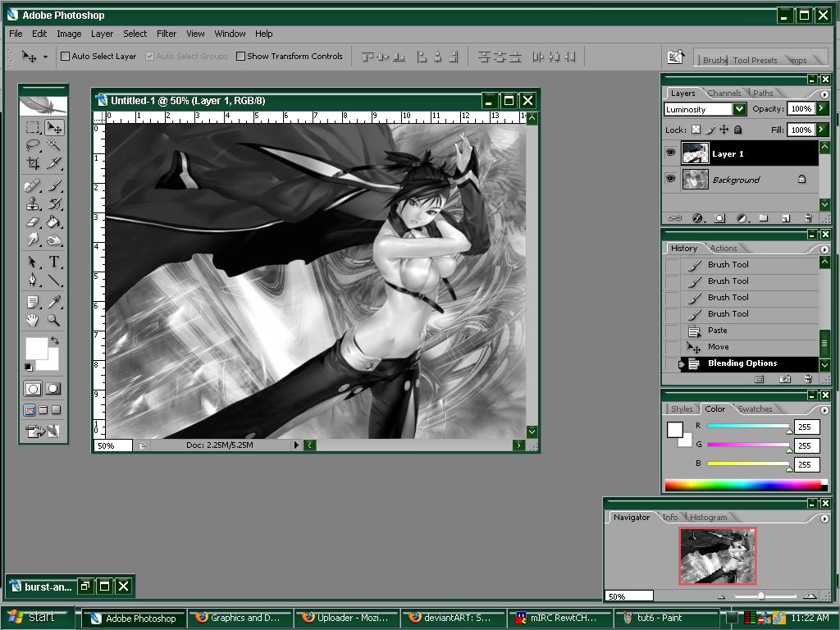Select the Path Selection tool

coord(33,262)
